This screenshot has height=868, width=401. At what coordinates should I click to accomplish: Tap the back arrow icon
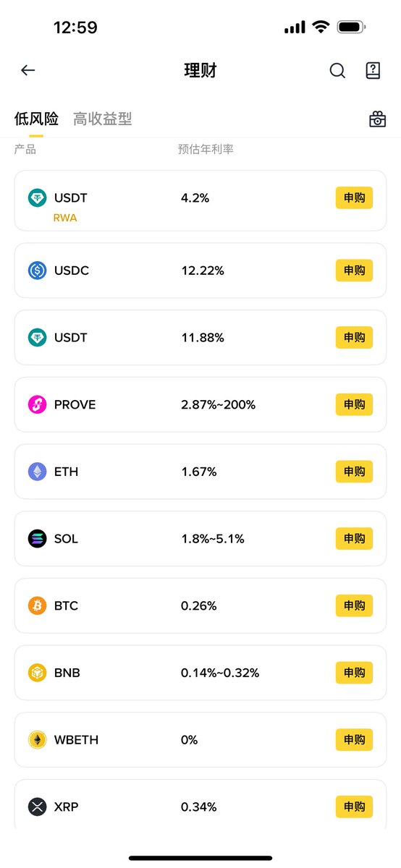[28, 70]
